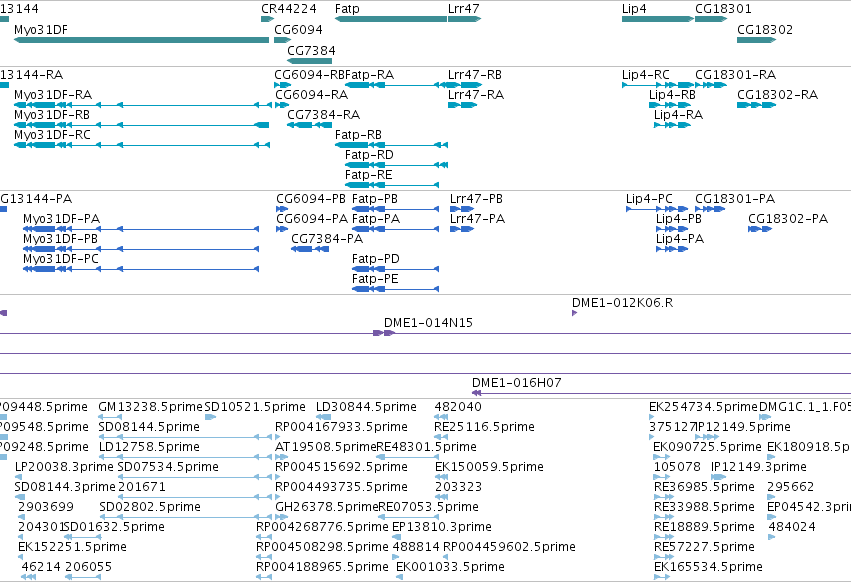Select the SD02802.5prime EST label
The width and height of the screenshot is (851, 582).
pos(150,507)
